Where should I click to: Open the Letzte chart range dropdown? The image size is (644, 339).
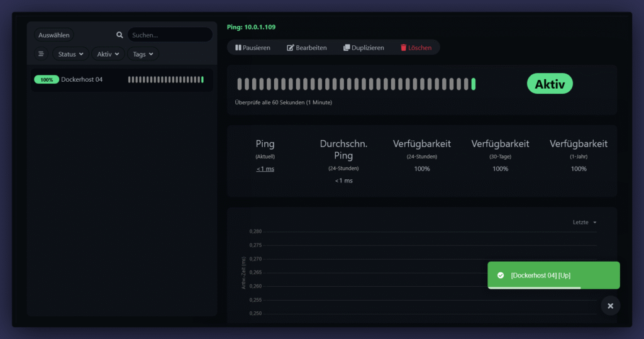pyautogui.click(x=584, y=222)
